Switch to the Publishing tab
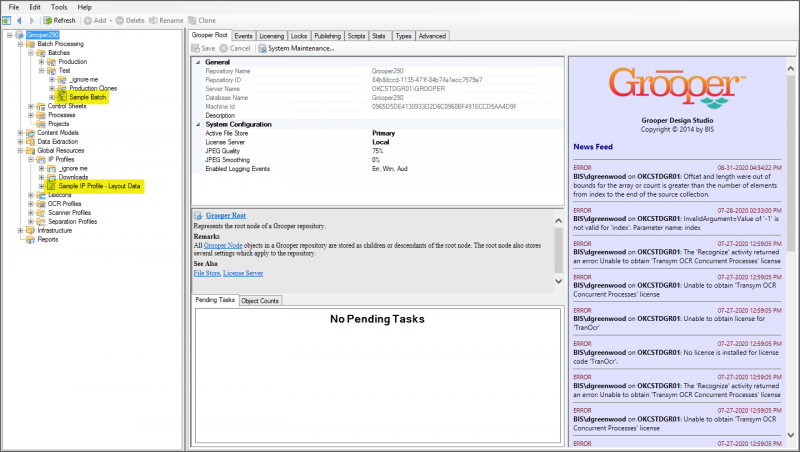 pyautogui.click(x=327, y=36)
